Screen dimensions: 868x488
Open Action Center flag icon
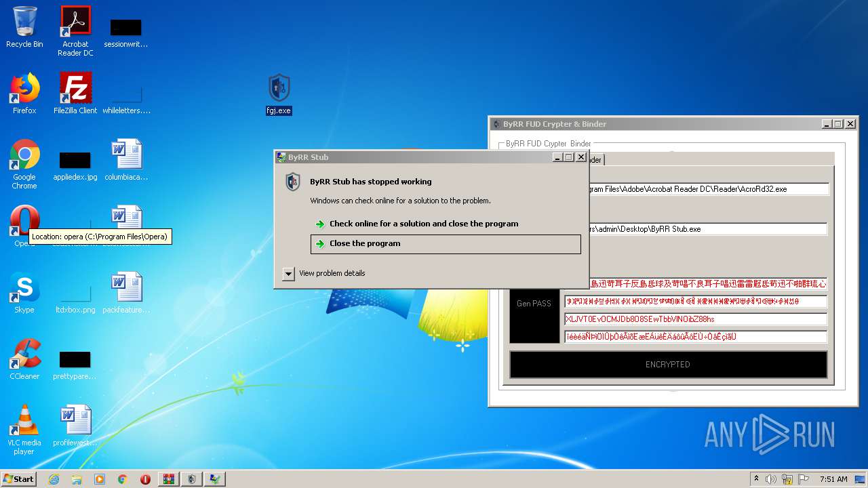click(x=804, y=479)
